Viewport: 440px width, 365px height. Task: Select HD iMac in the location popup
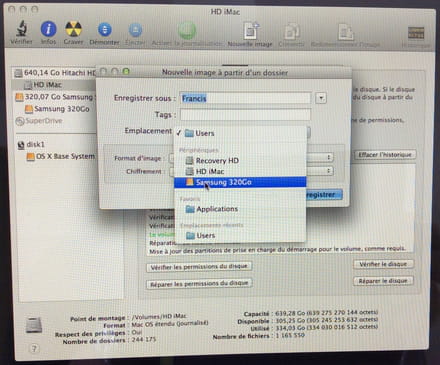point(240,171)
